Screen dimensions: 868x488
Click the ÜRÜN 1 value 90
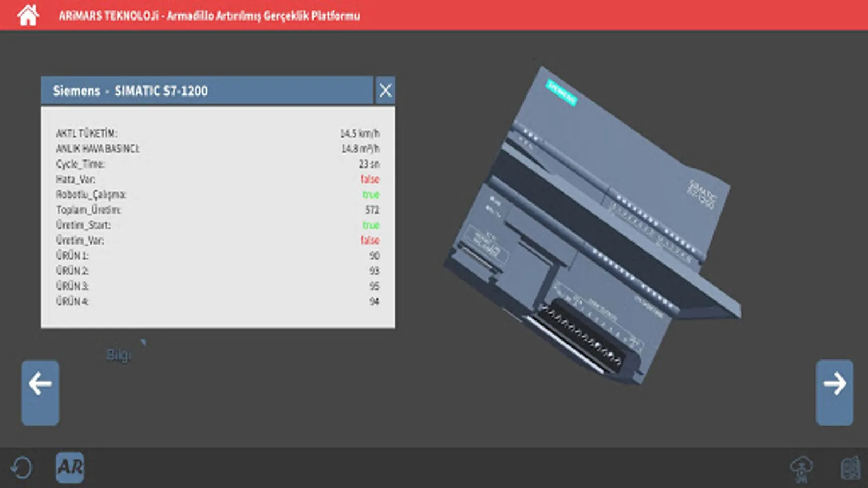[x=374, y=255]
